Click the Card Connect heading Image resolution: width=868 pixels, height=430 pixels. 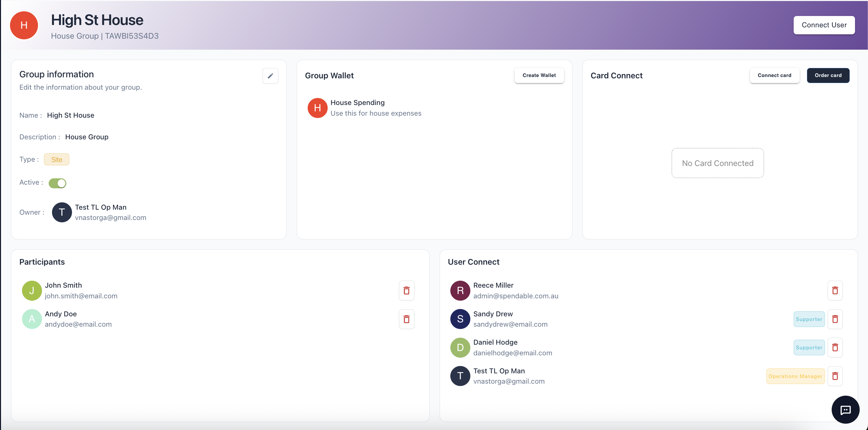pos(616,76)
